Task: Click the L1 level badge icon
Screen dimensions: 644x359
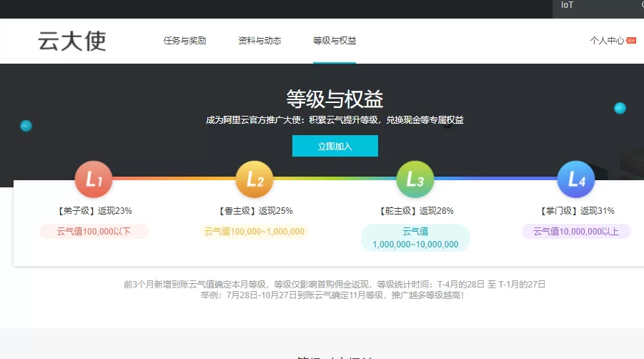Action: [94, 179]
